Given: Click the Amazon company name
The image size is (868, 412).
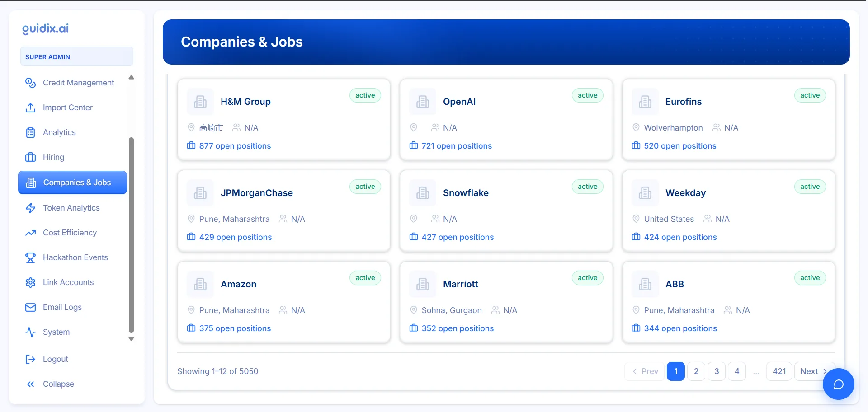Looking at the screenshot, I should [238, 284].
